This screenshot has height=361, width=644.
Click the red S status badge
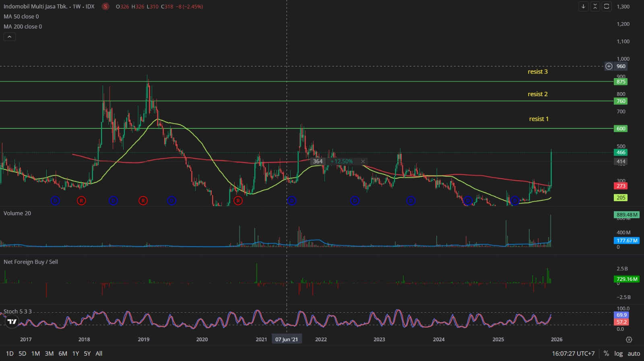coord(105,6)
